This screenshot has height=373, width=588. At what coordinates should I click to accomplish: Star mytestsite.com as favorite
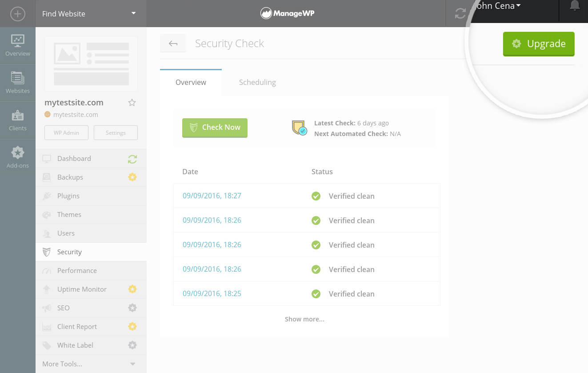132,103
